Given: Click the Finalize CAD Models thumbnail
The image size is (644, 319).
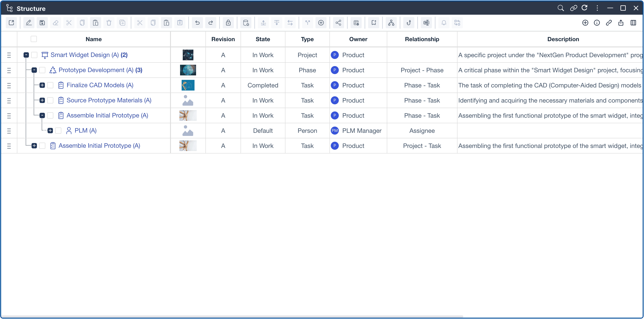Looking at the screenshot, I should coord(188,85).
